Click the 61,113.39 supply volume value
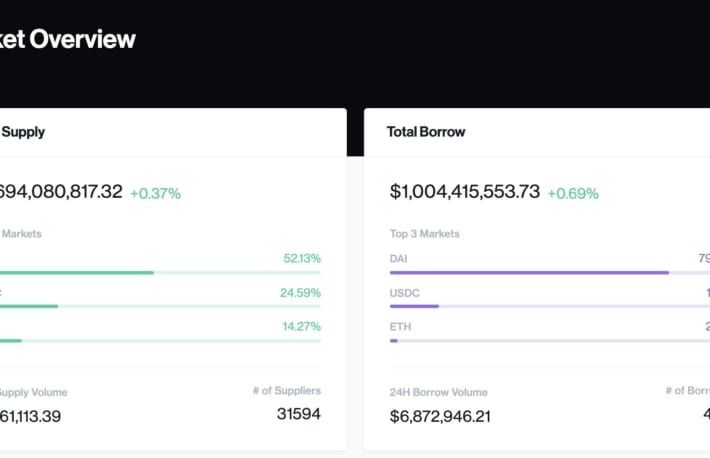Image resolution: width=710 pixels, height=458 pixels. (30, 416)
